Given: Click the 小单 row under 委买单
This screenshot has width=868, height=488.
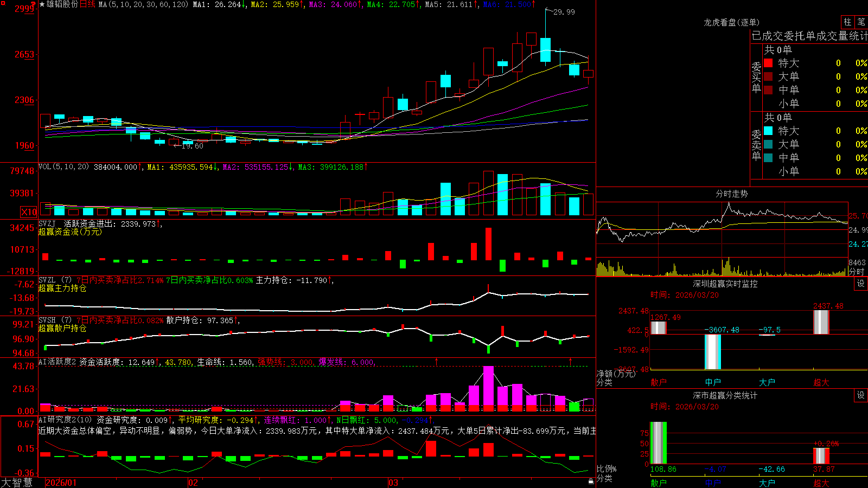Looking at the screenshot, I should pyautogui.click(x=815, y=104).
